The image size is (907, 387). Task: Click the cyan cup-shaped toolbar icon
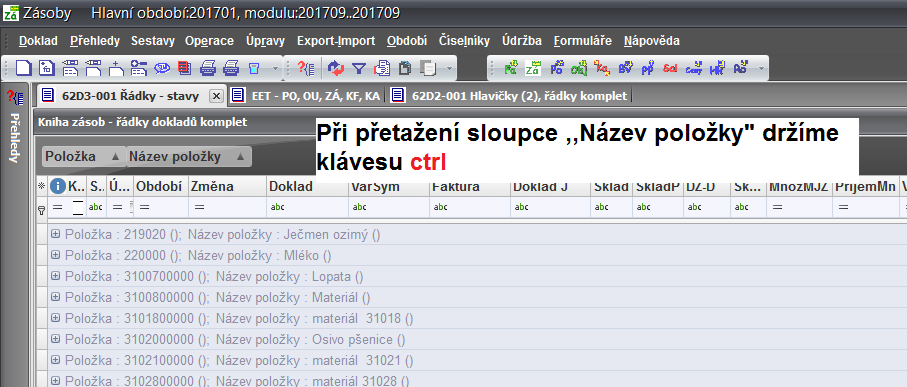pos(253,68)
